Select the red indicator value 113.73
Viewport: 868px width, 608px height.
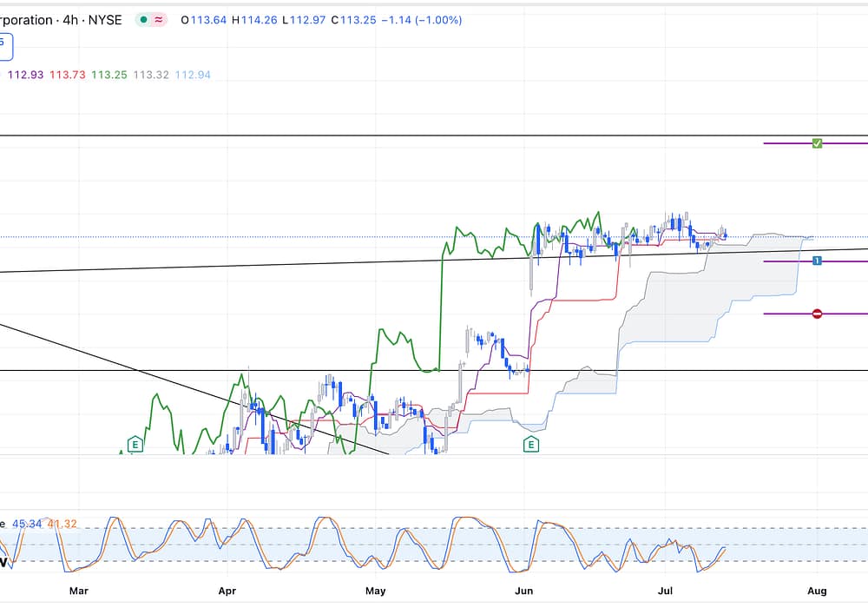(x=67, y=75)
